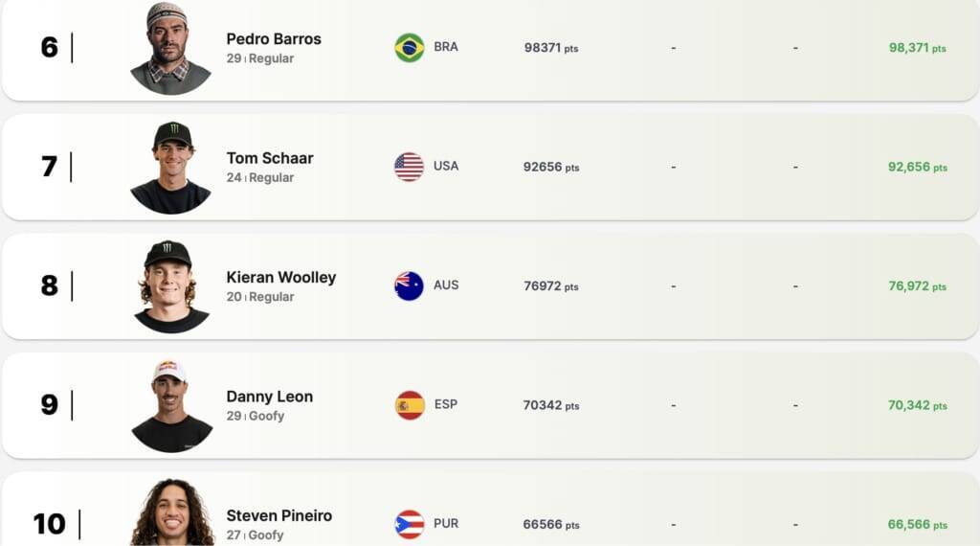
Task: Open the Tom Schaar name link
Action: click(270, 158)
